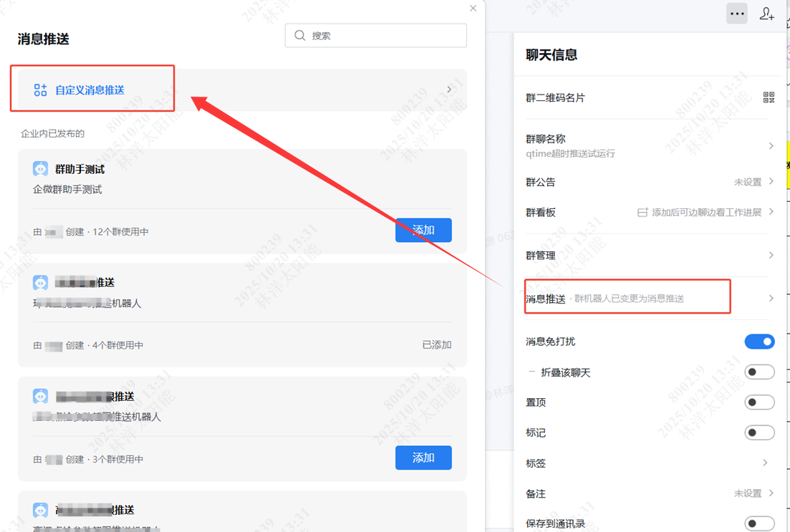790x532 pixels.
Task: Open 群二维码名片 row
Action: [650, 97]
